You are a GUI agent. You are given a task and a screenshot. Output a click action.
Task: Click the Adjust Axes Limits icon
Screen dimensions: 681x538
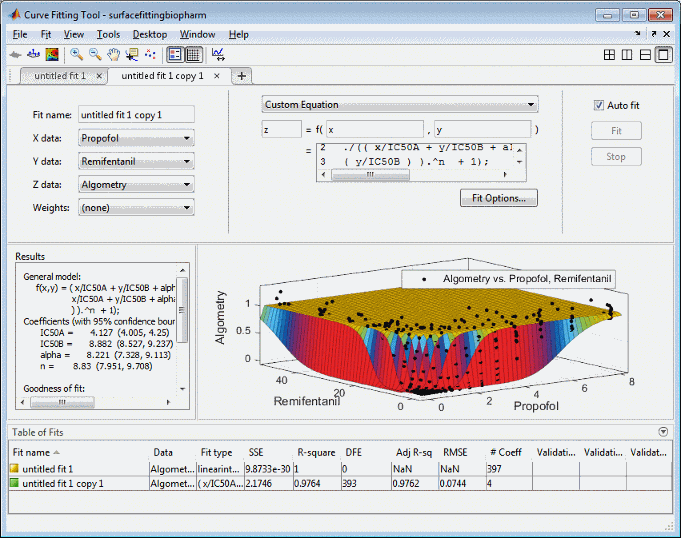coord(219,54)
